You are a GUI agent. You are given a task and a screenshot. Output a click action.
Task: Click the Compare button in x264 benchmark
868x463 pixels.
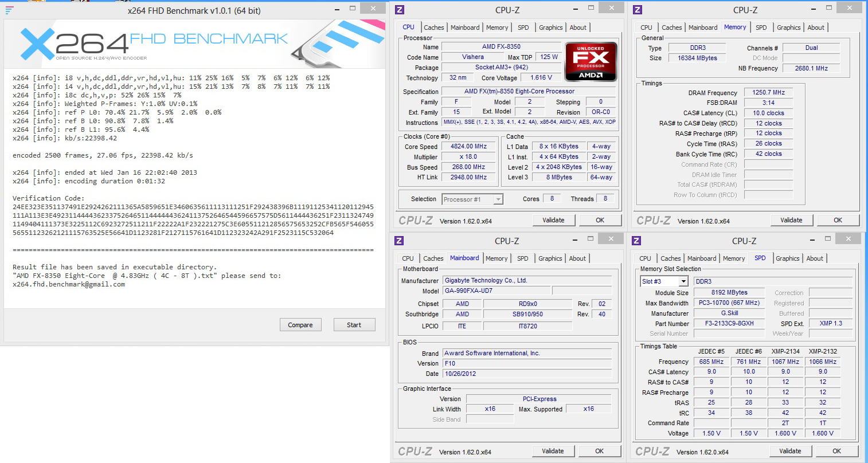300,325
